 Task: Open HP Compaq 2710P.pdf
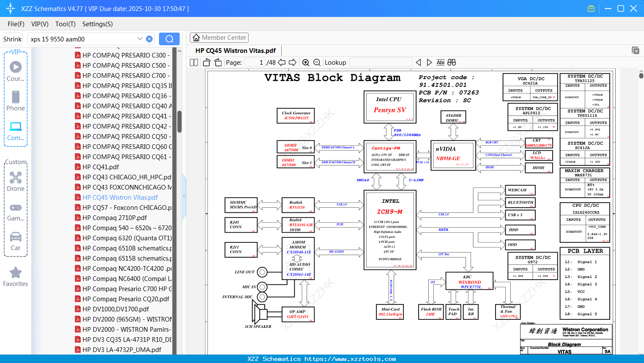click(x=111, y=218)
